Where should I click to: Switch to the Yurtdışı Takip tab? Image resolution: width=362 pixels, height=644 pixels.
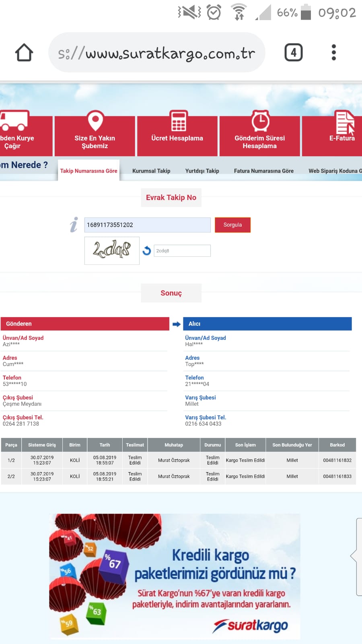pos(202,171)
